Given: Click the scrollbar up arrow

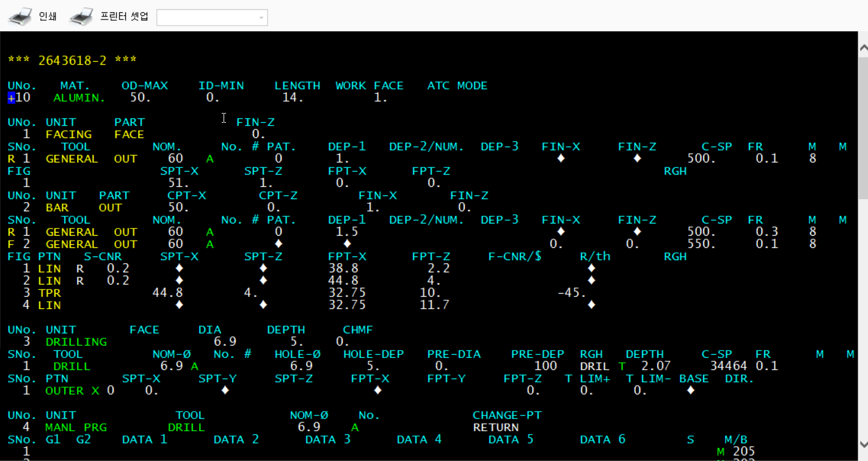Looking at the screenshot, I should [x=863, y=48].
